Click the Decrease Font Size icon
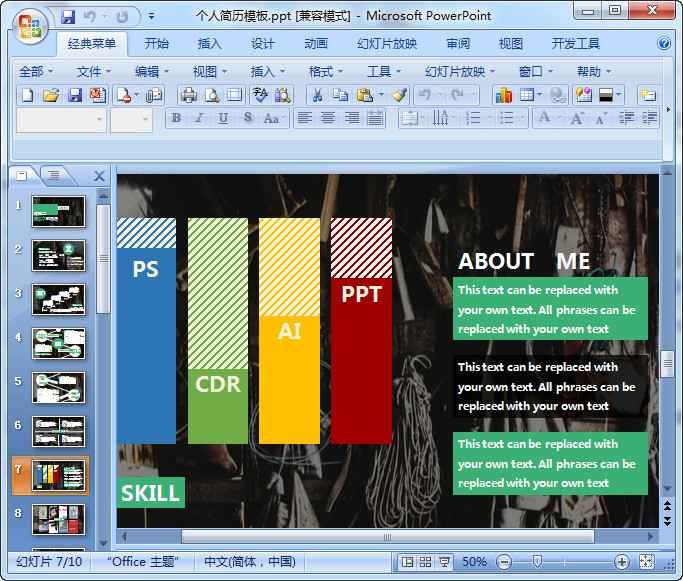This screenshot has width=683, height=581. pyautogui.click(x=601, y=118)
